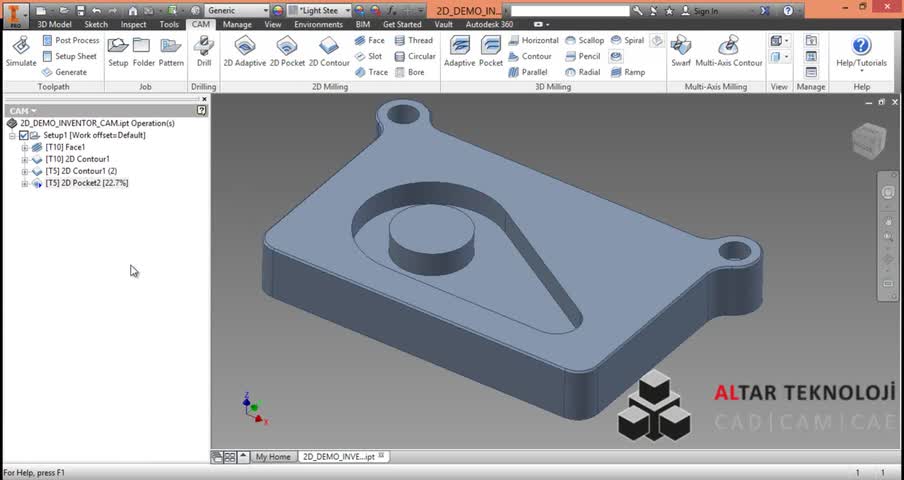Screen dimensions: 904x480
Task: Select the Parallel 3D milling strategy
Action: [x=528, y=72]
